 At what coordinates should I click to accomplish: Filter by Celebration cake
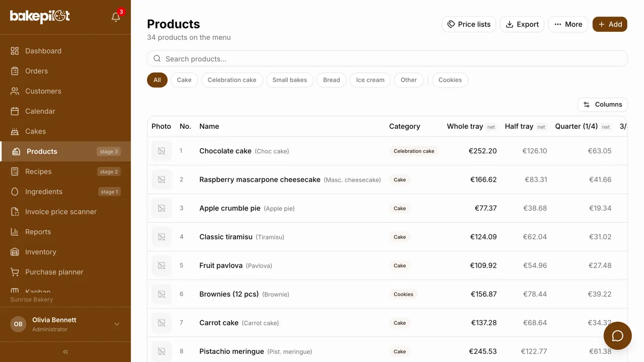click(232, 80)
